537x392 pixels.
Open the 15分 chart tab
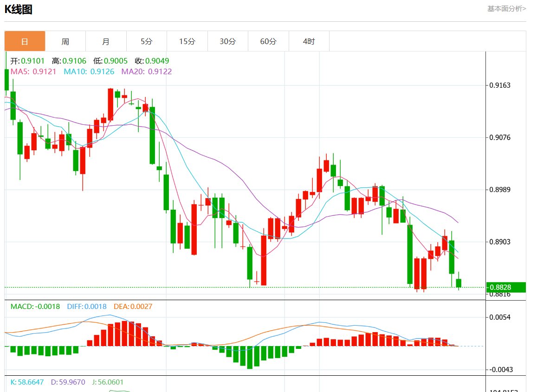187,41
